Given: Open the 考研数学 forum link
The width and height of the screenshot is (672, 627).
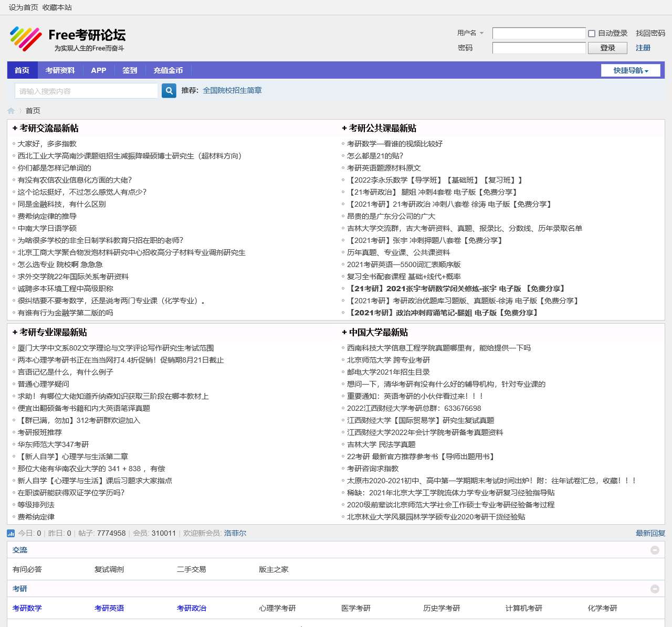Looking at the screenshot, I should [x=27, y=608].
